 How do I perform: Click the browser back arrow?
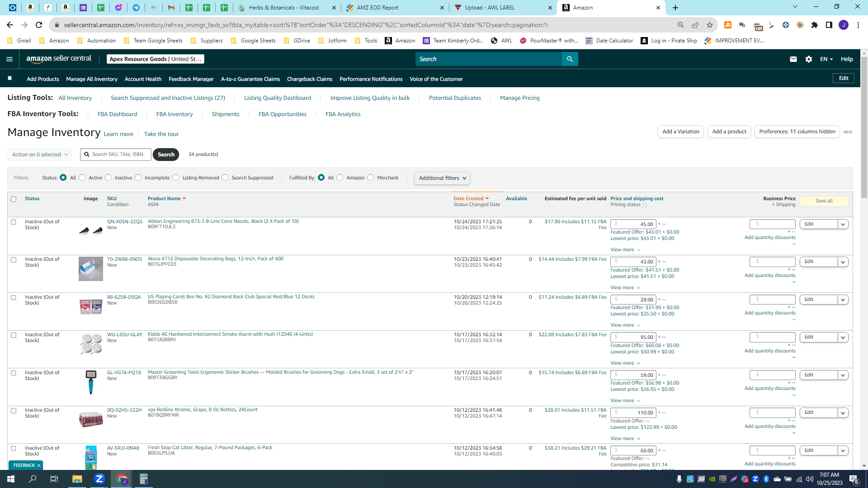click(x=10, y=25)
